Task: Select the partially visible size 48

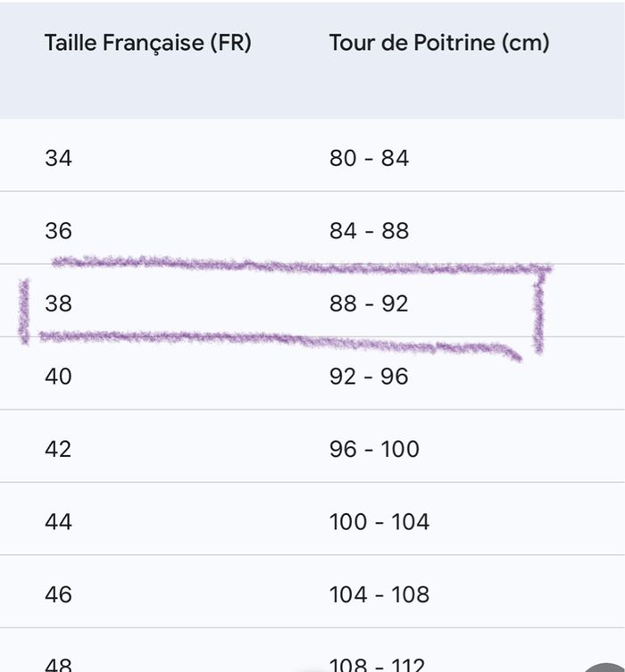Action: pos(58,665)
